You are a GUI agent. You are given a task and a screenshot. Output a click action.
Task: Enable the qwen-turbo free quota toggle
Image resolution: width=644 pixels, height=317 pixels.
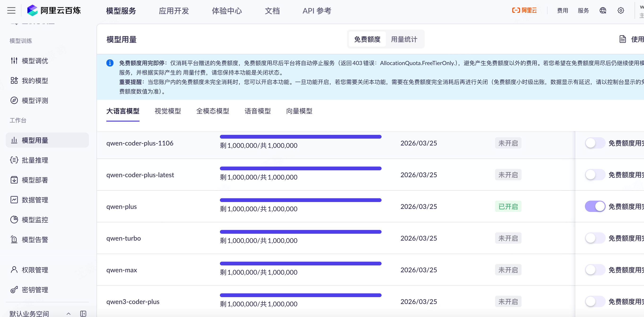(595, 238)
